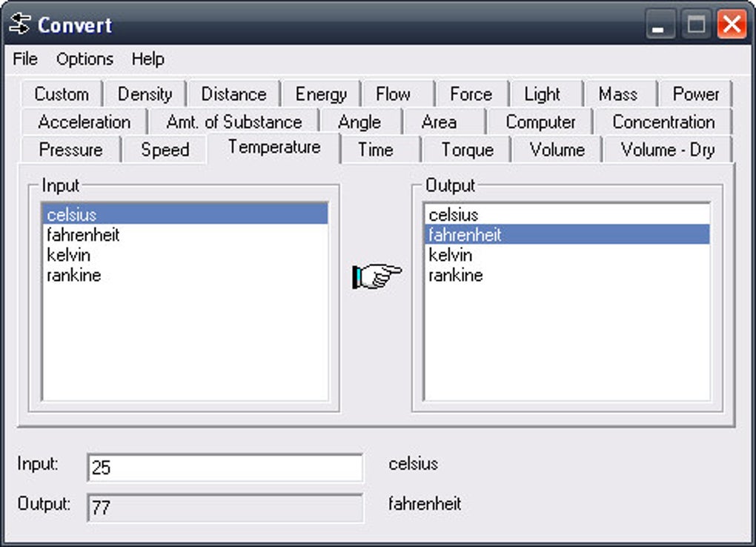Open the Custom conversions tab
Viewport: 756px width, 547px height.
click(x=62, y=94)
